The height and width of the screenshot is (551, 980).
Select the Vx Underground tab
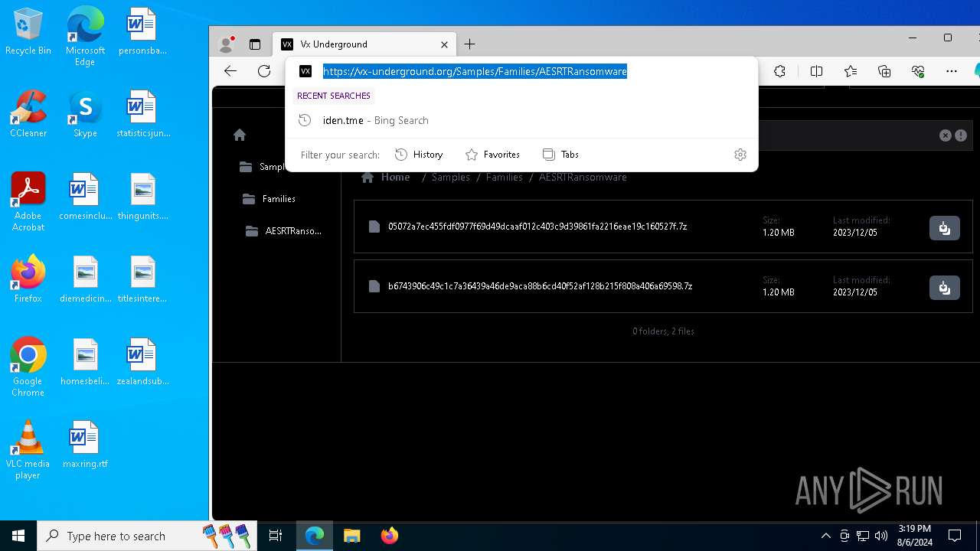click(x=364, y=44)
